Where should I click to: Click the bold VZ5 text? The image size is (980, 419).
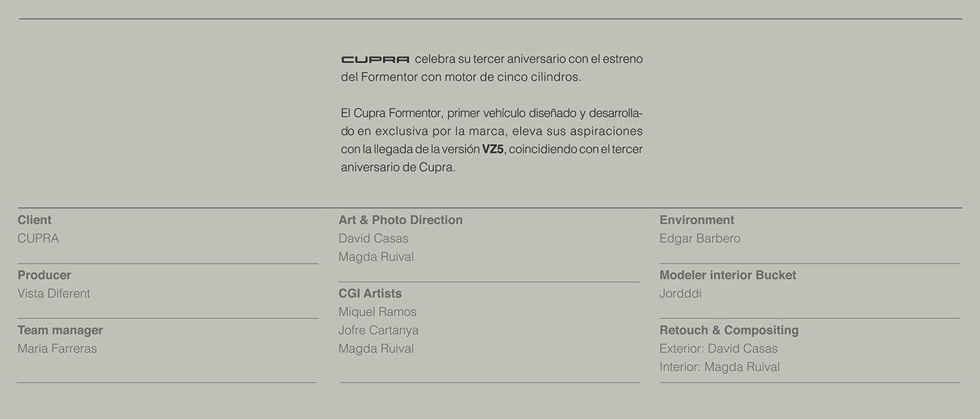click(493, 149)
